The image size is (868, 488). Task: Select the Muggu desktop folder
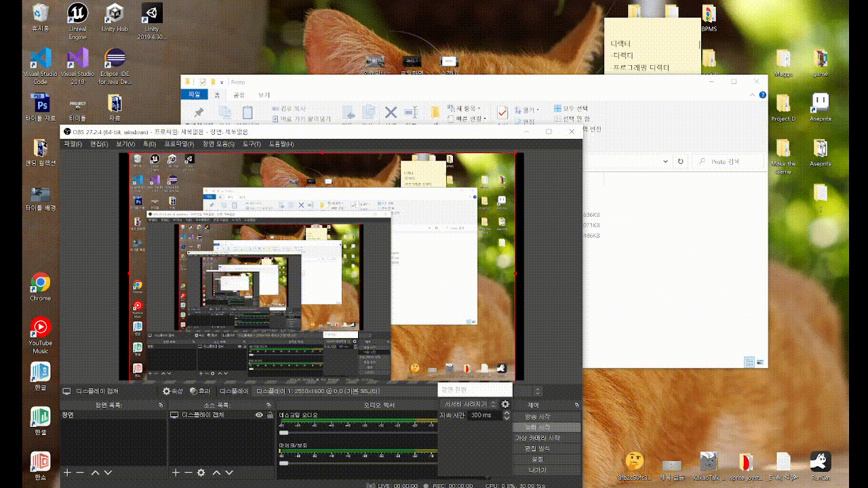pos(783,63)
